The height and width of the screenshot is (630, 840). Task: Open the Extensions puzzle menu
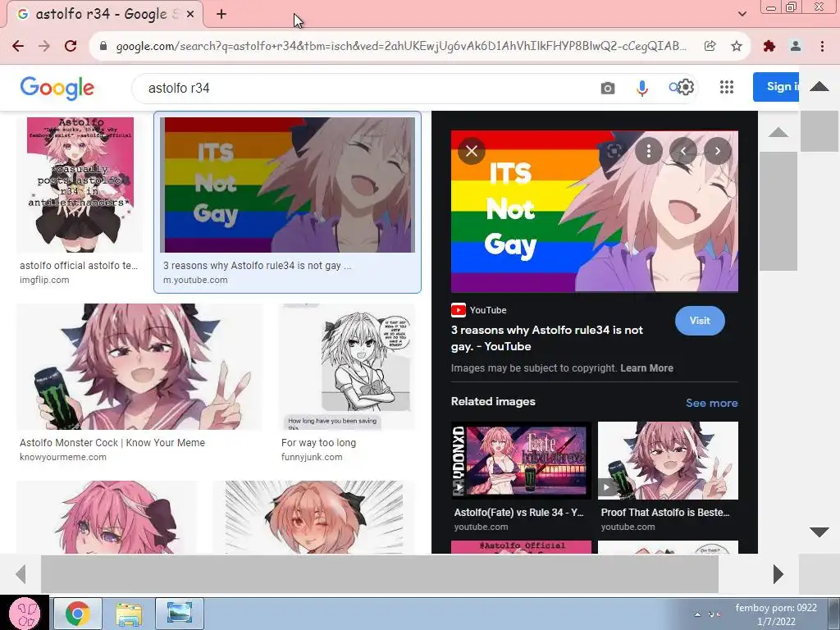click(x=769, y=46)
